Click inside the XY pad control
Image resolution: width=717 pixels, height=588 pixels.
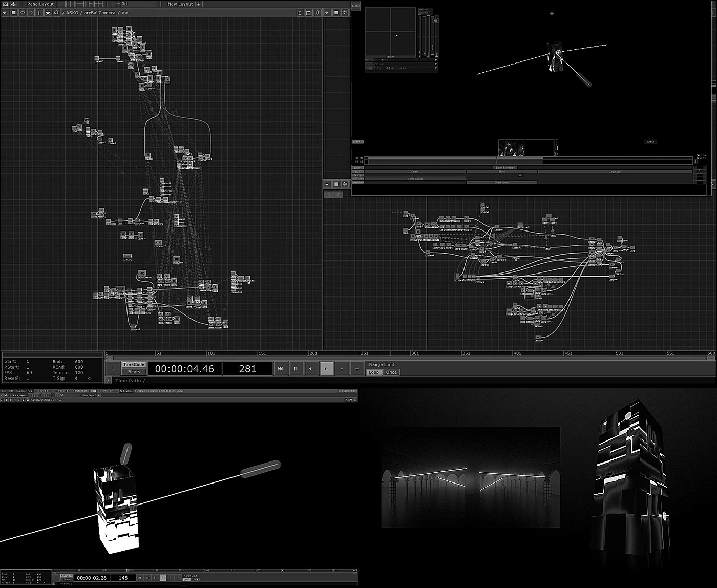point(390,31)
